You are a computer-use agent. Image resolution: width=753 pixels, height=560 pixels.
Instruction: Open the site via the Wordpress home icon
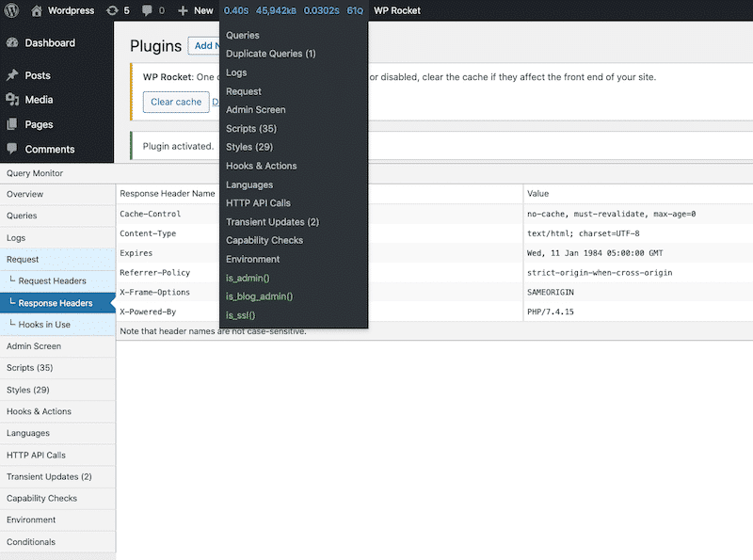point(36,10)
